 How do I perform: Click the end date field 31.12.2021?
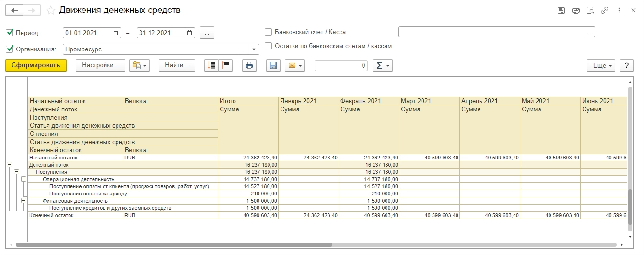click(161, 33)
